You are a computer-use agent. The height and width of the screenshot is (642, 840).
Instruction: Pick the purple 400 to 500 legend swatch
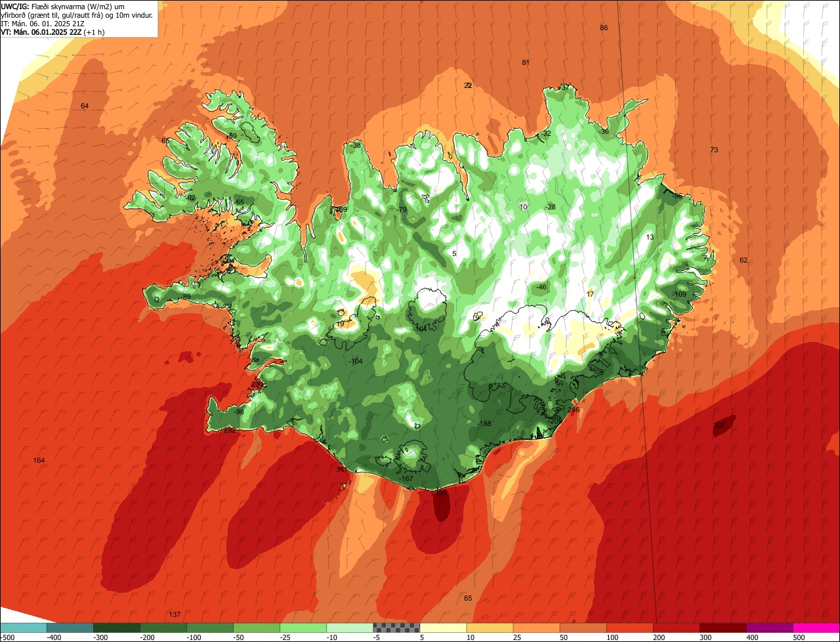coord(769,628)
